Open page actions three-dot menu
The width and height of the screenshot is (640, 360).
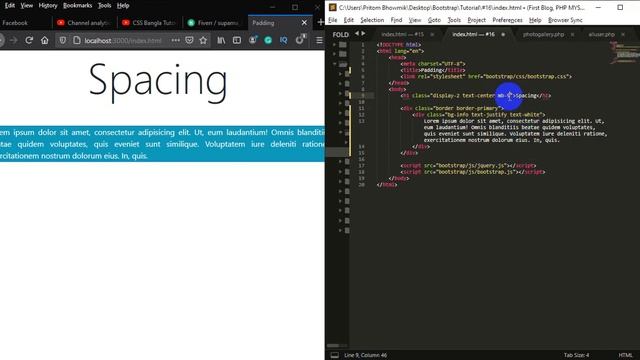pyautogui.click(x=176, y=40)
